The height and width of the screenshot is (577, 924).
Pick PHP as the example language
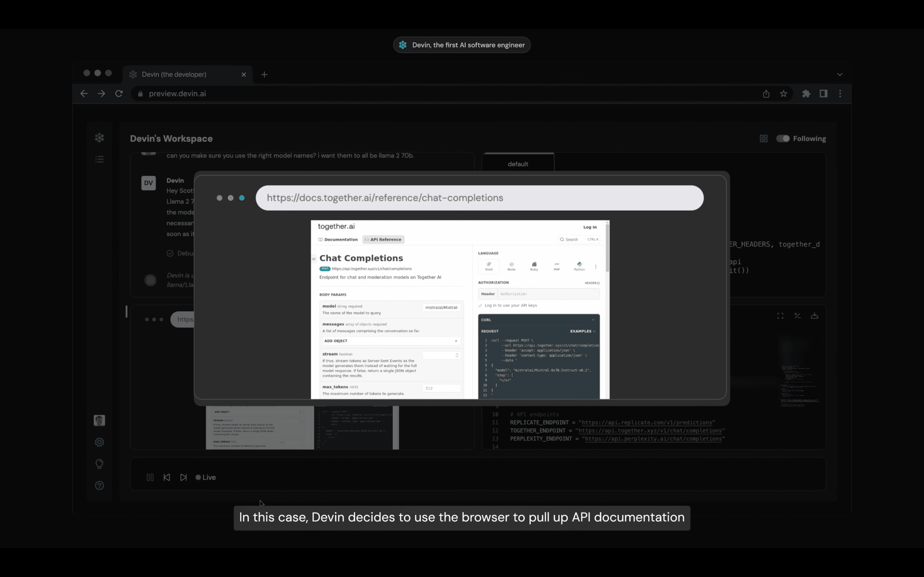557,266
